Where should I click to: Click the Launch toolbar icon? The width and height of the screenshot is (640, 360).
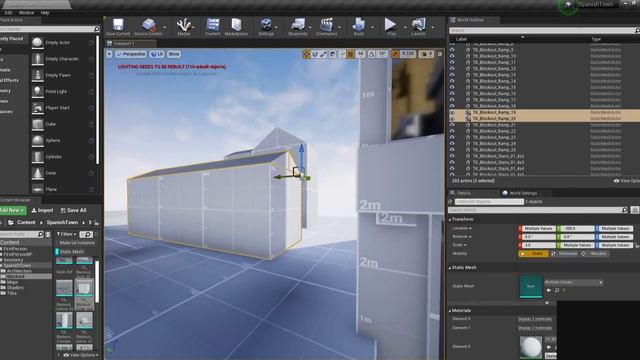click(418, 27)
